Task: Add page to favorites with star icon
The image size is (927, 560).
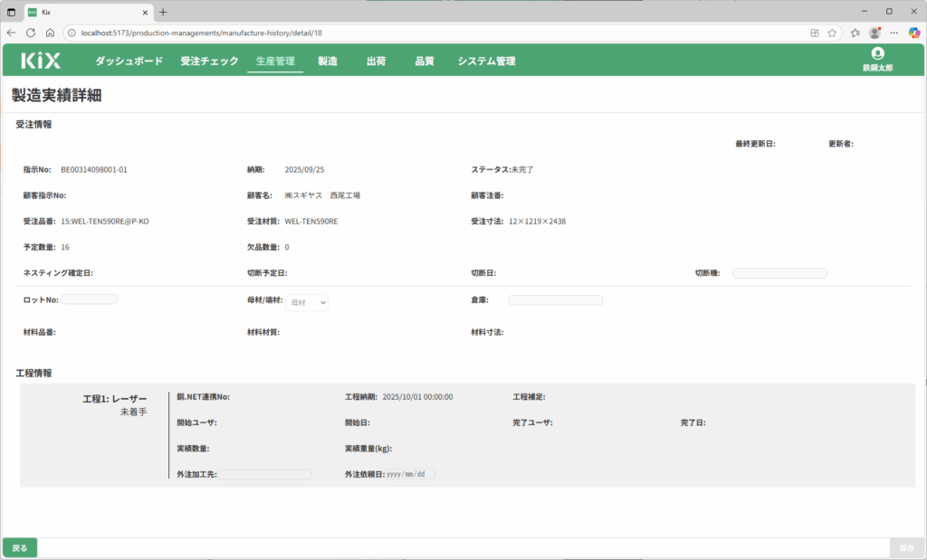Action: (832, 33)
